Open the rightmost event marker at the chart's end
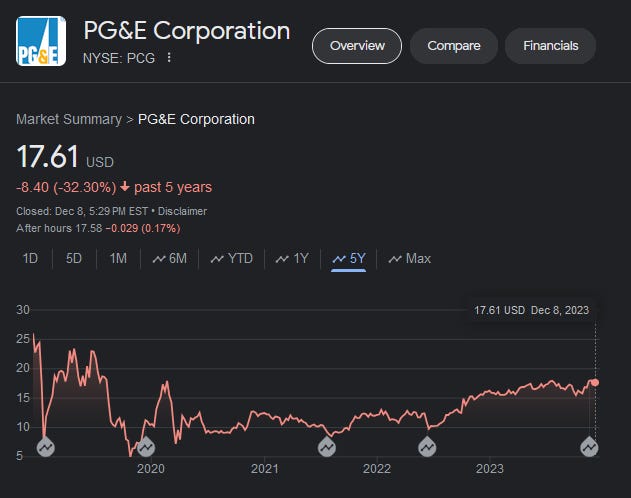The width and height of the screenshot is (631, 498). click(590, 447)
